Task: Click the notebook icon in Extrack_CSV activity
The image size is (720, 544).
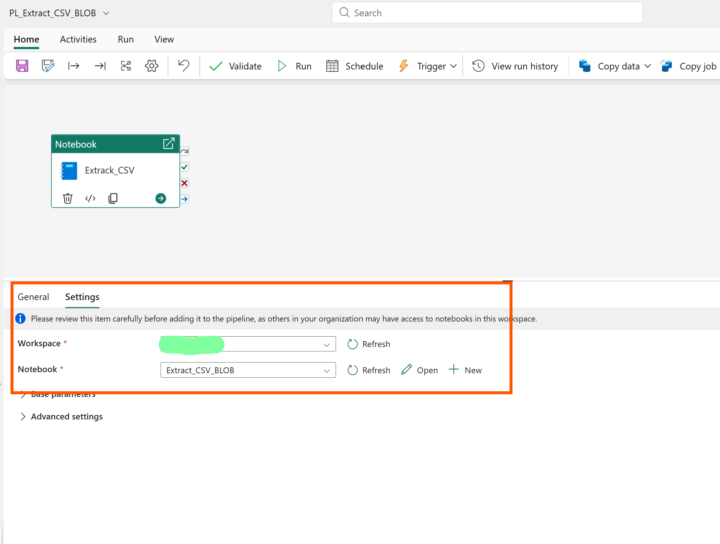Action: pyautogui.click(x=69, y=171)
